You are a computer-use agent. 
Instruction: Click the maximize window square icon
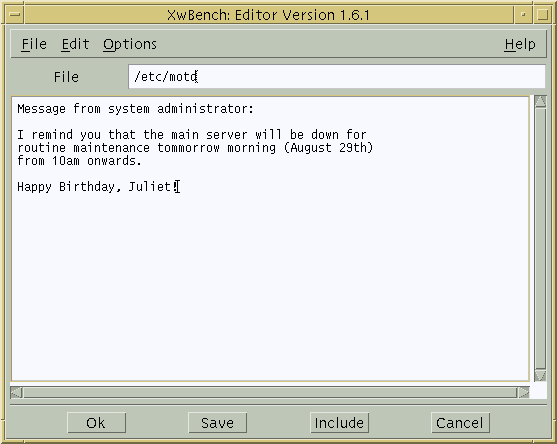542,15
